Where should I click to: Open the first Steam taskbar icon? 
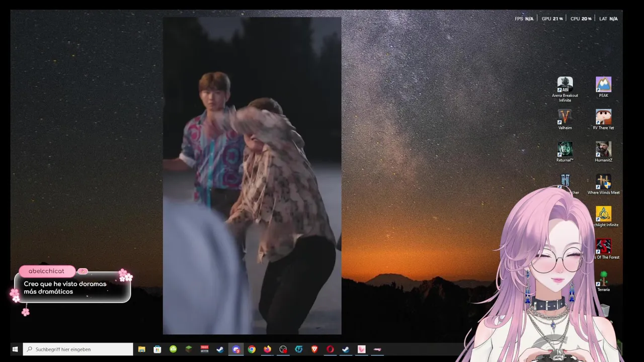(x=220, y=349)
